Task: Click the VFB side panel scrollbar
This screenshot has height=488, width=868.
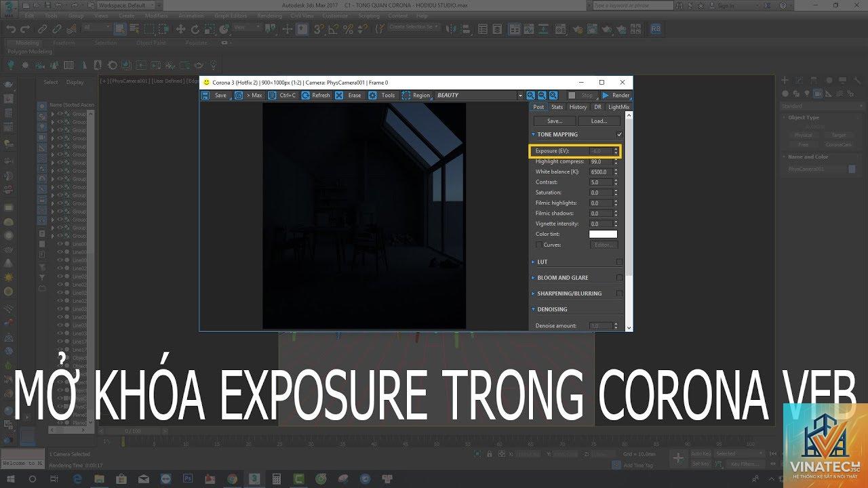Action: [x=629, y=194]
